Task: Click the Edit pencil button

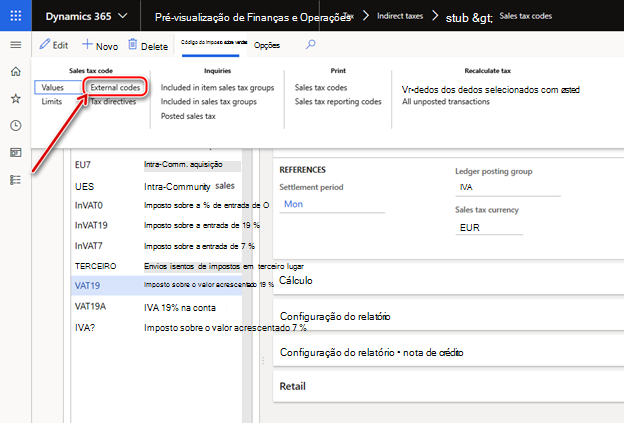Action: pos(54,45)
